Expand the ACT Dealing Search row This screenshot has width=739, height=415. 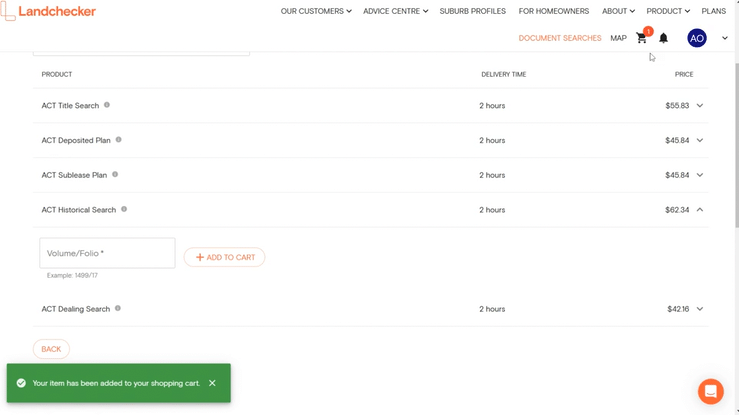[x=700, y=309]
